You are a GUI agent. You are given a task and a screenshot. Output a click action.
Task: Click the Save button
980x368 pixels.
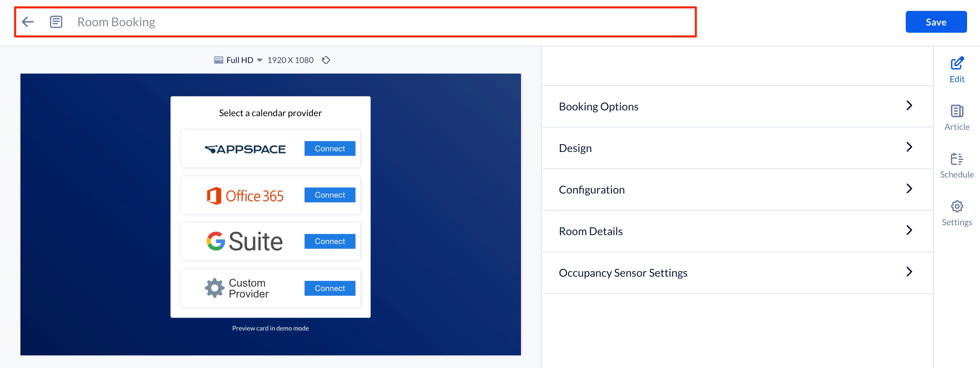[935, 22]
